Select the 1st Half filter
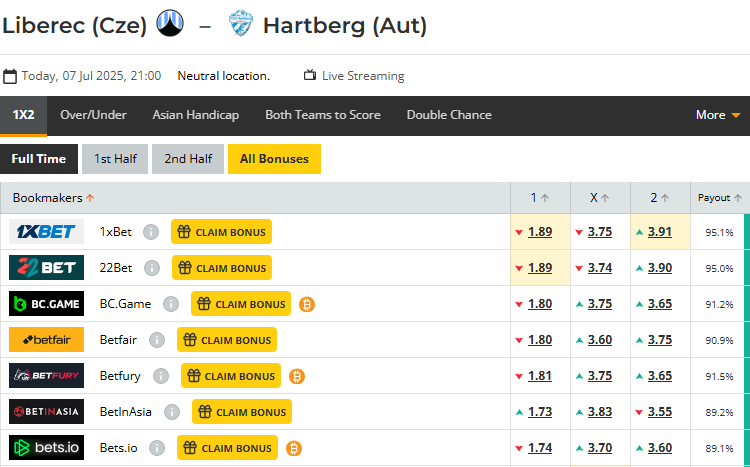 tap(115, 159)
